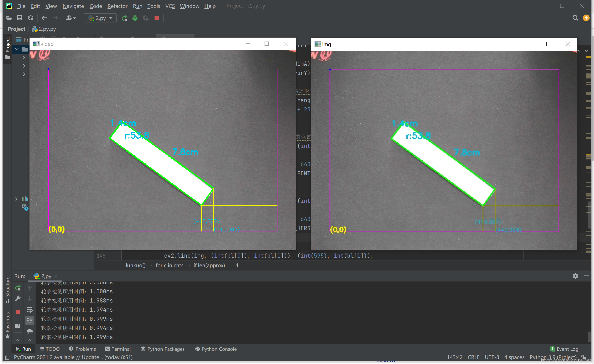Image resolution: width=594 pixels, height=364 pixels.
Task: Open Run panel settings gear
Action: point(575,276)
